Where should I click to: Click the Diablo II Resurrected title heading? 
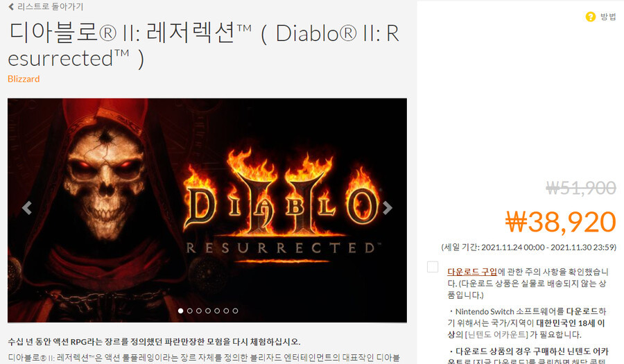[x=203, y=45]
